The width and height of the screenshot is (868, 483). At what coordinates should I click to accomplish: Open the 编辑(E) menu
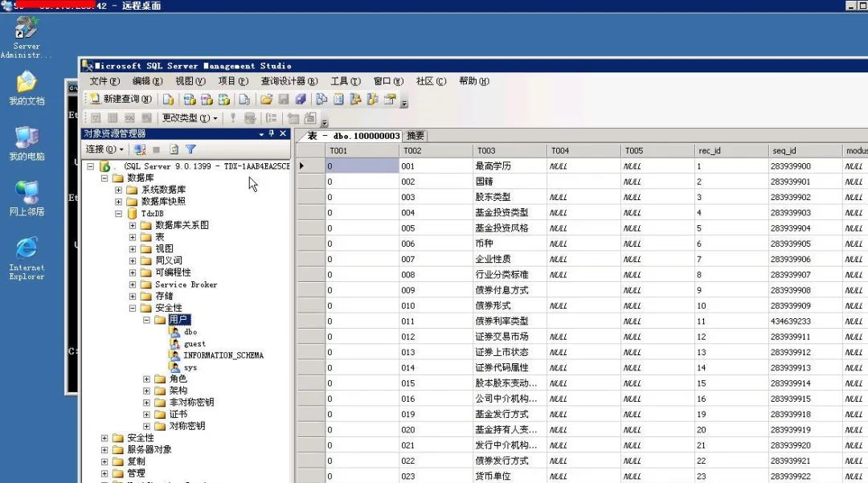pyautogui.click(x=147, y=81)
